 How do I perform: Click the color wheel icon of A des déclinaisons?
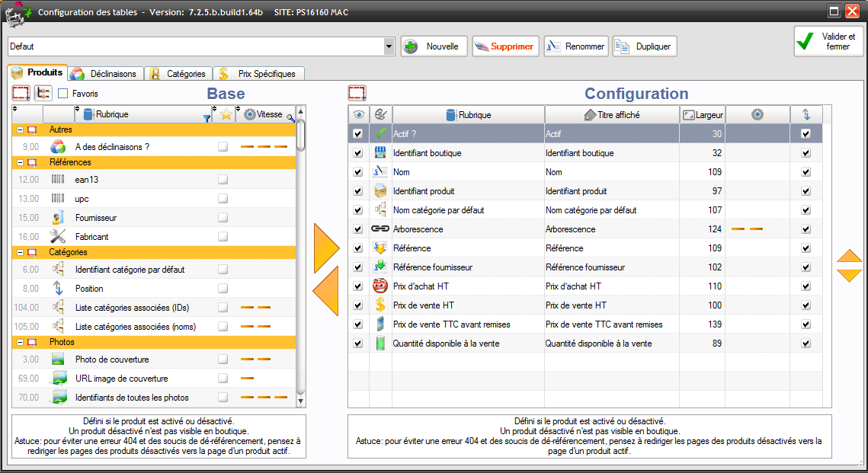pos(58,146)
